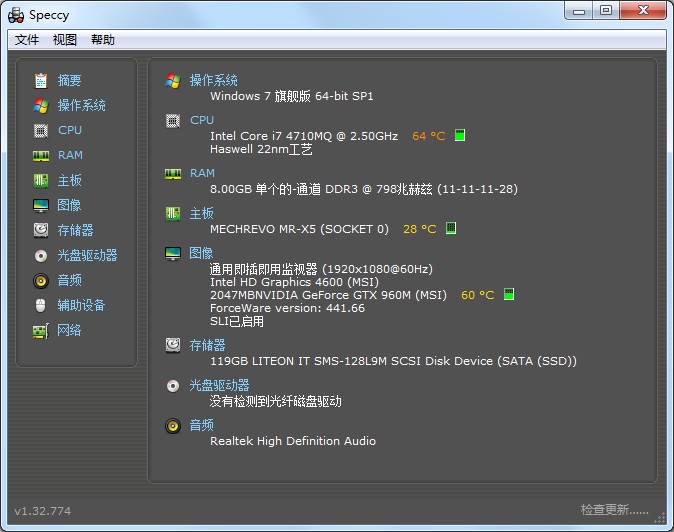This screenshot has width=674, height=532.
Task: Open 图像 section from sidebar
Action: pos(69,205)
